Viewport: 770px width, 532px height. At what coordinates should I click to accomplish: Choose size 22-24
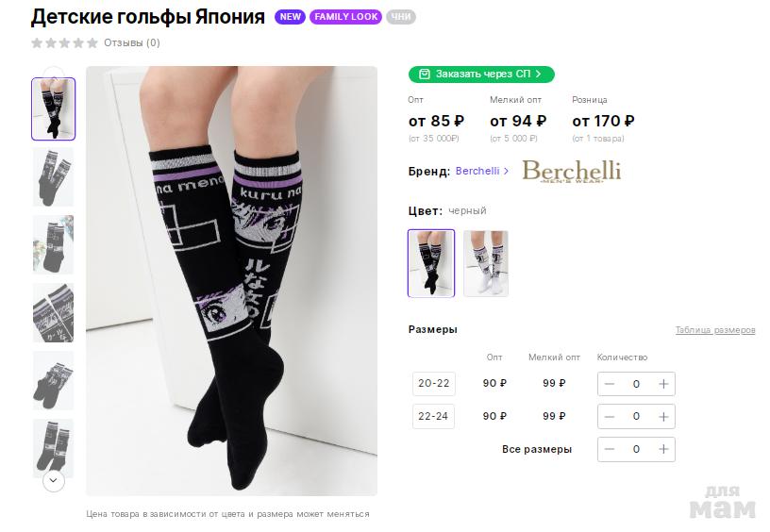[434, 416]
